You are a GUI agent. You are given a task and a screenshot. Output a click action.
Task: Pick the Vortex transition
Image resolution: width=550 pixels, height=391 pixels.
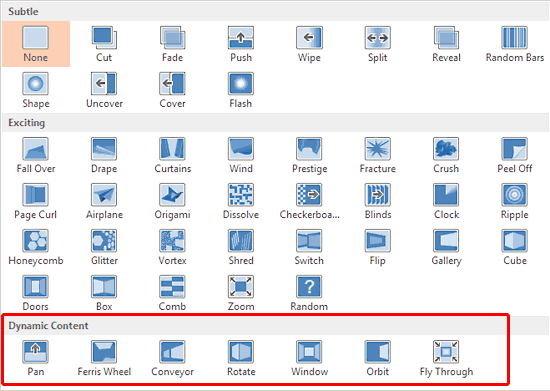[172, 247]
